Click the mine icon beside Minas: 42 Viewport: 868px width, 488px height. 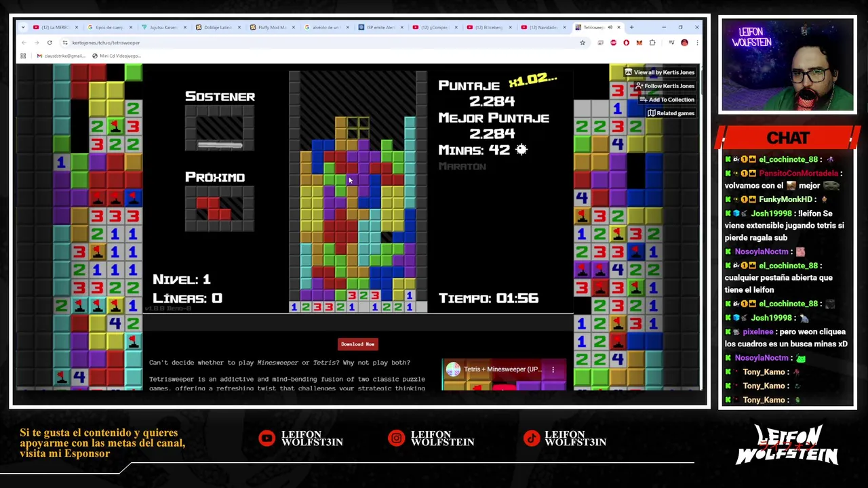(x=521, y=150)
